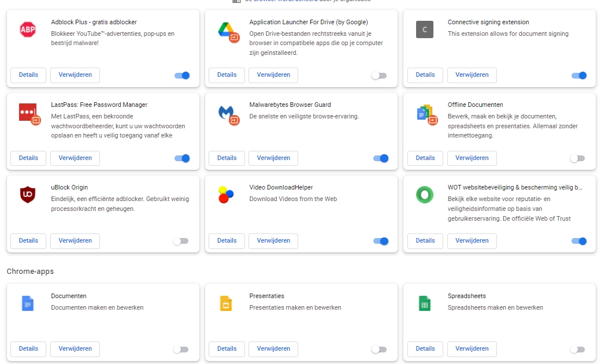This screenshot has height=364, width=601.
Task: Disable the Adblock Plus extension toggle
Action: (x=182, y=75)
